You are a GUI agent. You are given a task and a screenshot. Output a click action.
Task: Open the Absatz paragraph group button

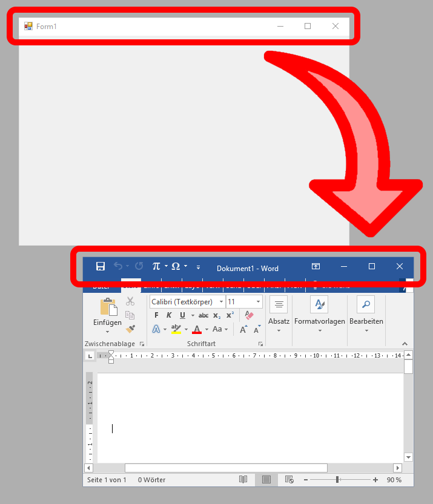point(279,315)
